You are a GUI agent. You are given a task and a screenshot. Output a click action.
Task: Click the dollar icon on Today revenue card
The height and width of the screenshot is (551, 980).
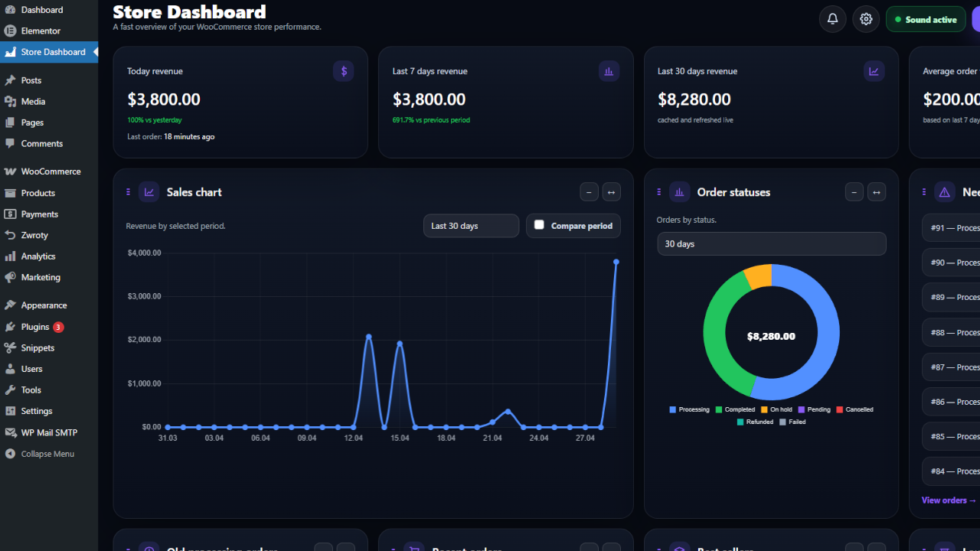[x=343, y=71]
